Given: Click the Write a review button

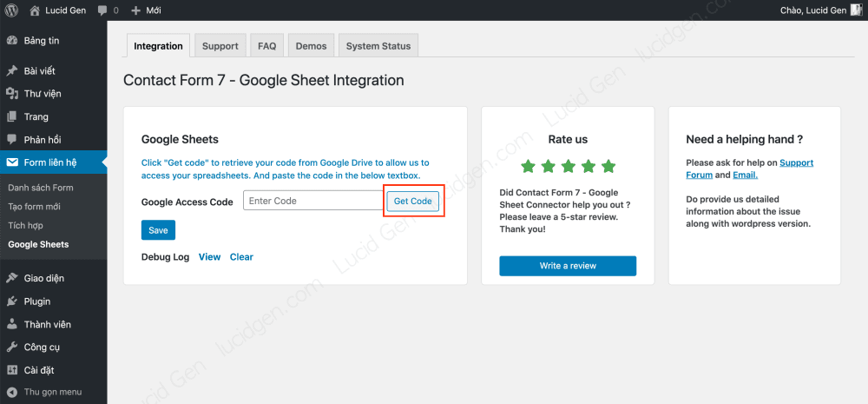Looking at the screenshot, I should coord(567,266).
